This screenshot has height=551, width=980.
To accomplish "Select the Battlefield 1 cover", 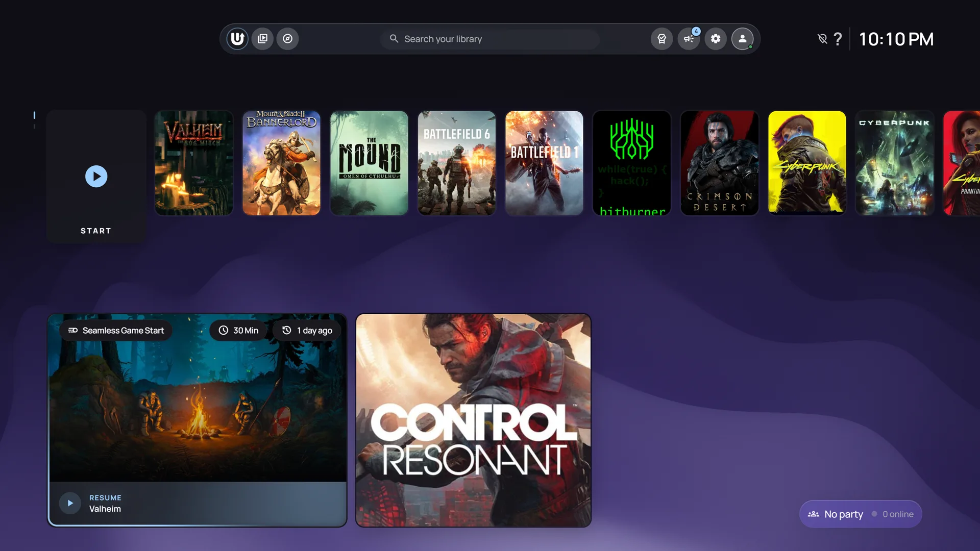I will click(x=544, y=163).
